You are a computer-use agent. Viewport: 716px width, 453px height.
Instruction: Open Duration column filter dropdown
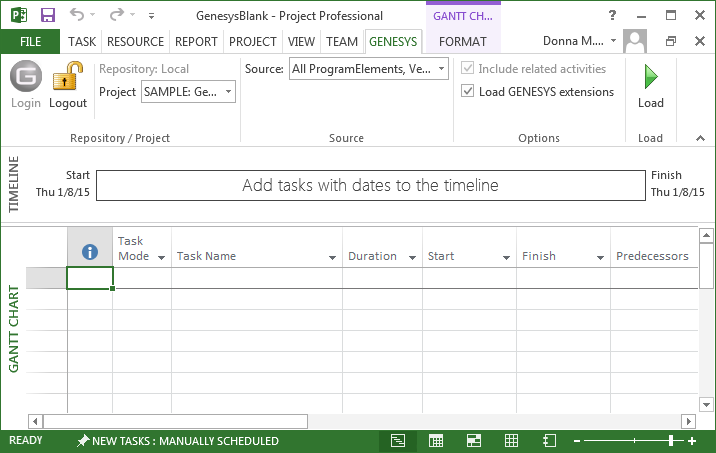click(412, 258)
